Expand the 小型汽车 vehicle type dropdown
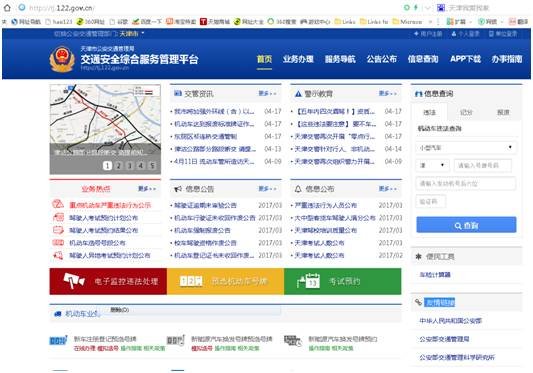 (x=466, y=148)
